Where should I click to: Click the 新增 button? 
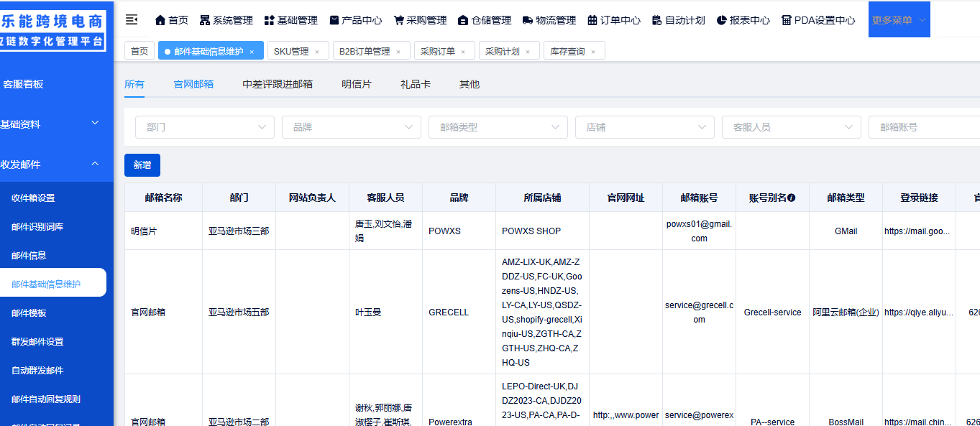click(x=142, y=165)
